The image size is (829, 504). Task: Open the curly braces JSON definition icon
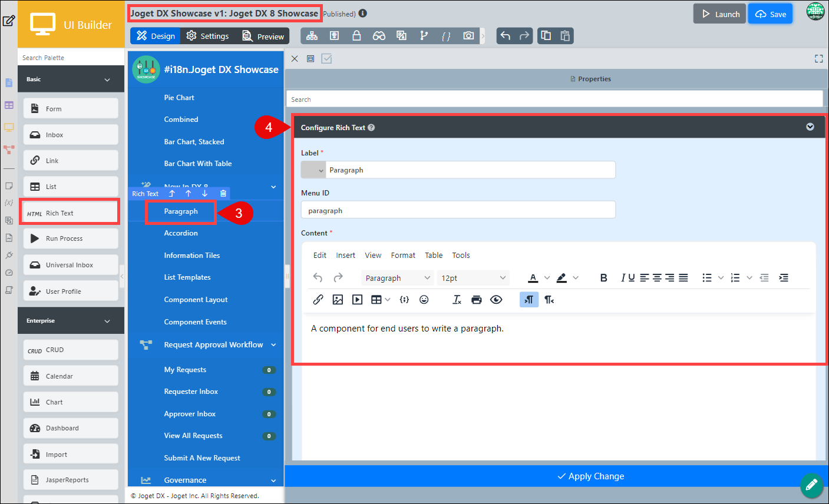[446, 36]
